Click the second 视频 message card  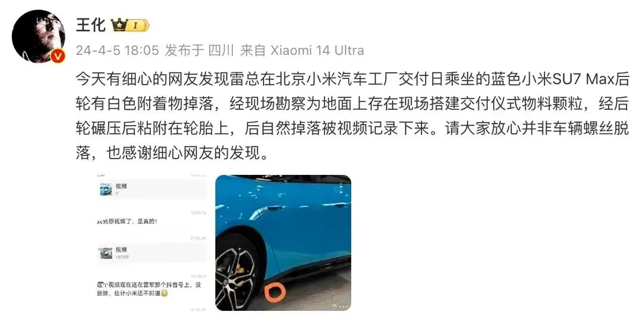point(153,252)
